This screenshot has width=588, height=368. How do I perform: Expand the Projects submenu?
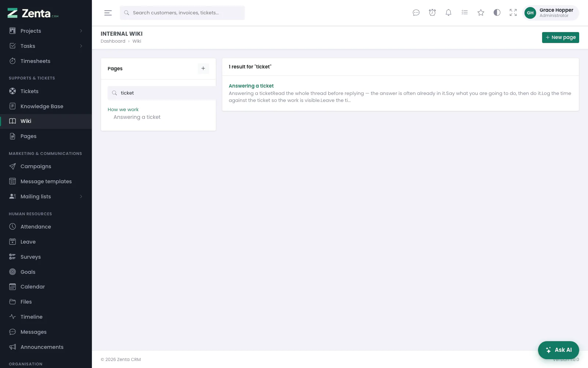pyautogui.click(x=81, y=31)
